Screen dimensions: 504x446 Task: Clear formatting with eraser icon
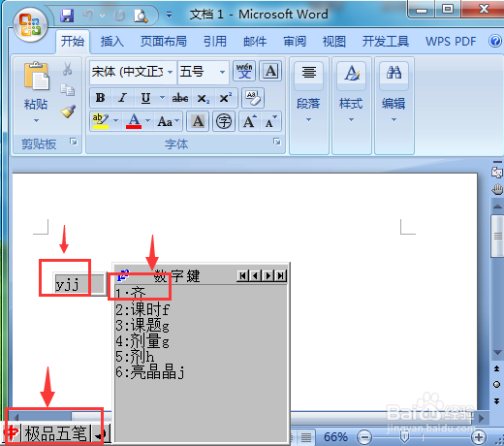pyautogui.click(x=253, y=98)
